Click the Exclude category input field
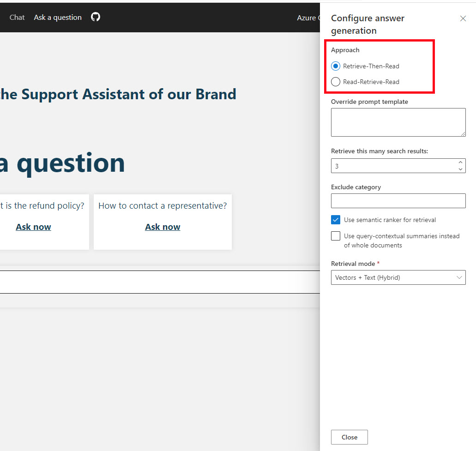 click(398, 201)
